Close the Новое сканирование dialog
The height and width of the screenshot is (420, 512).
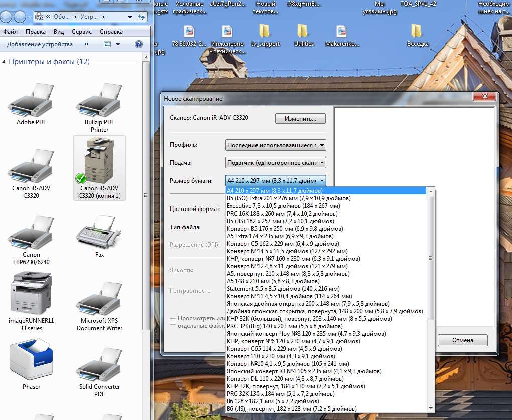[485, 96]
